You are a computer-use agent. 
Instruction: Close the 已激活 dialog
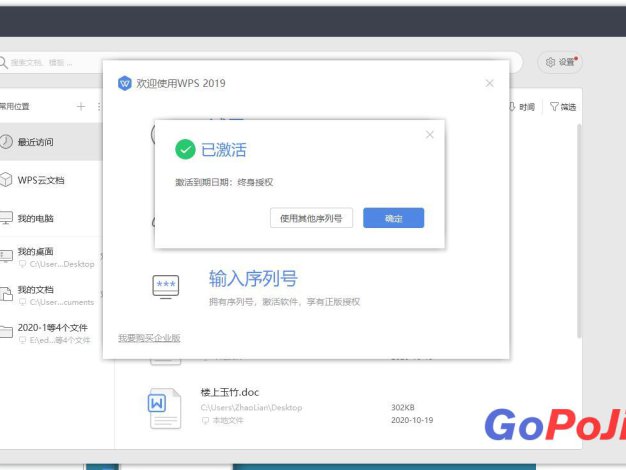(x=430, y=135)
